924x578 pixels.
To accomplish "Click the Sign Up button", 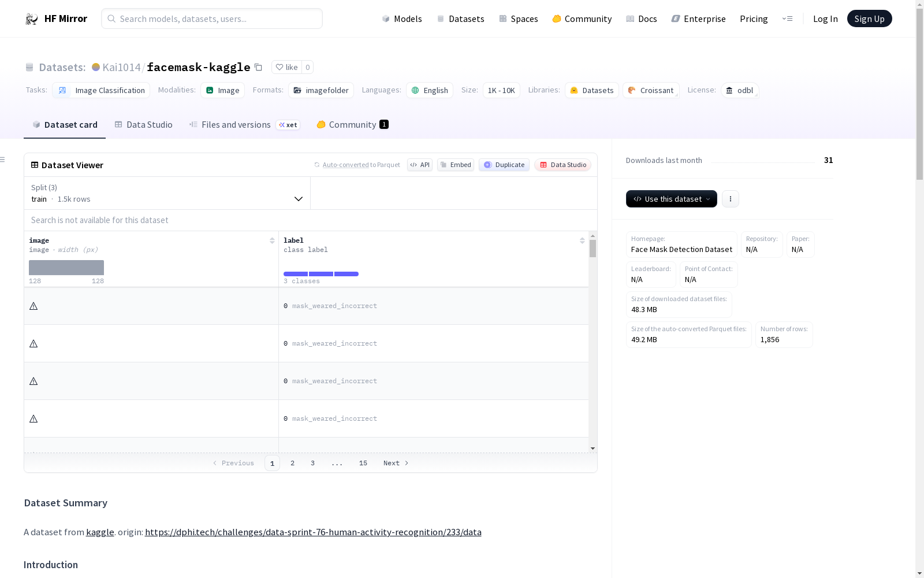I will point(869,18).
